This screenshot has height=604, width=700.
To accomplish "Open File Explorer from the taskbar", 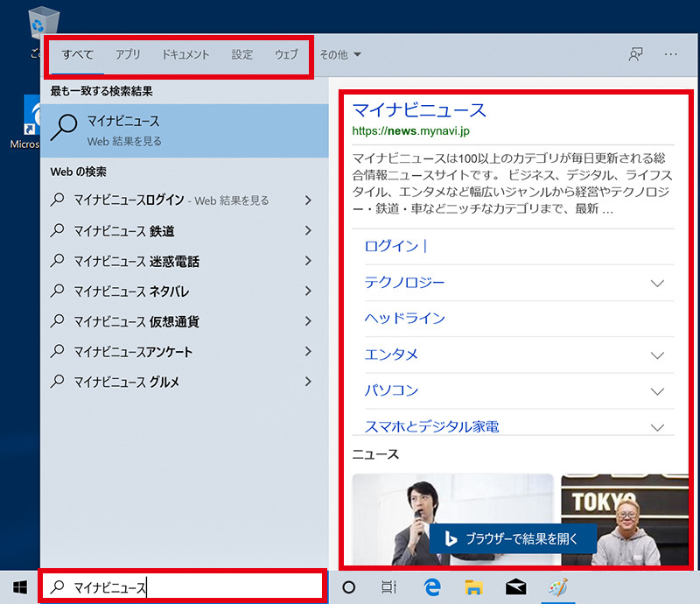I will pos(473,587).
